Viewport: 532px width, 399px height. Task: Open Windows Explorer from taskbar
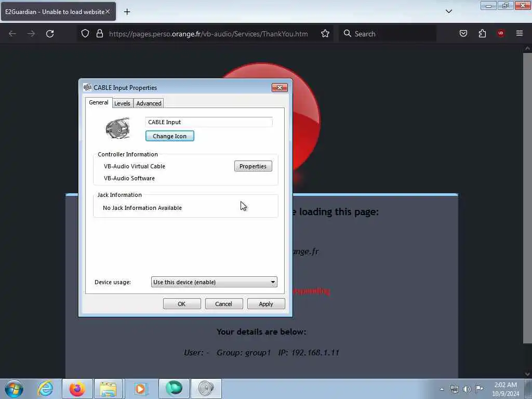109,389
